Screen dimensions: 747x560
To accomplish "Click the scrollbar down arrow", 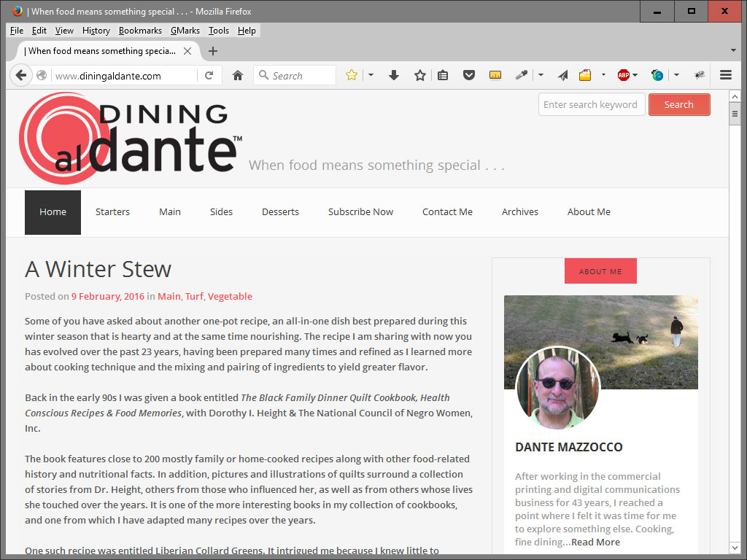I will 735,548.
